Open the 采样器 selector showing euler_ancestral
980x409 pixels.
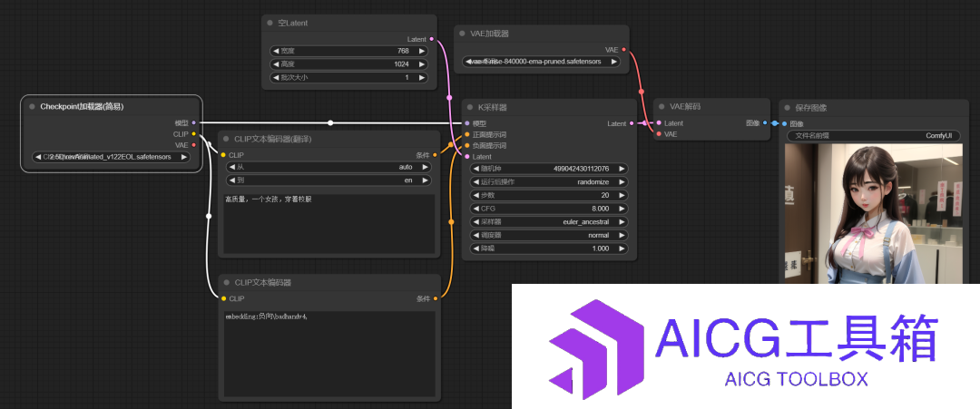548,221
